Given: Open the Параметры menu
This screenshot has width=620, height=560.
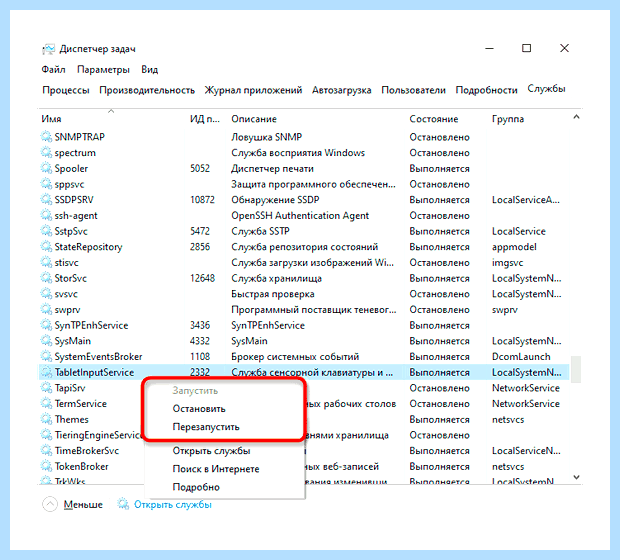Looking at the screenshot, I should [x=103, y=70].
